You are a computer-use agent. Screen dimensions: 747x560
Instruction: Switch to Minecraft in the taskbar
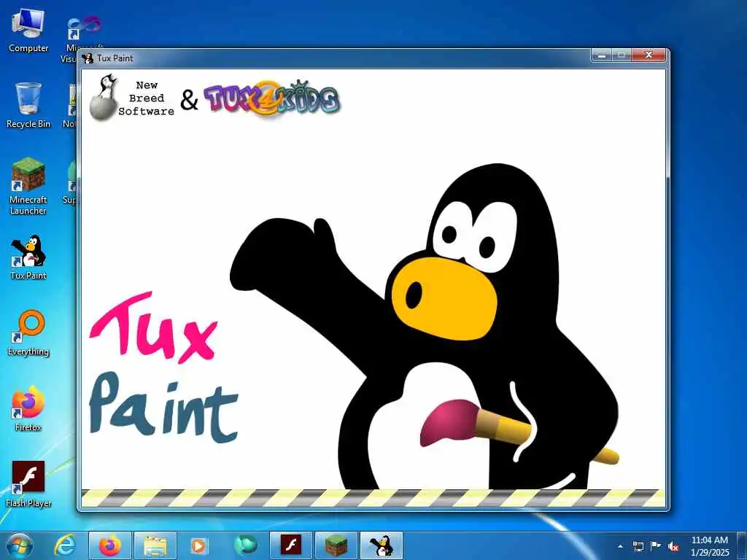pos(336,545)
